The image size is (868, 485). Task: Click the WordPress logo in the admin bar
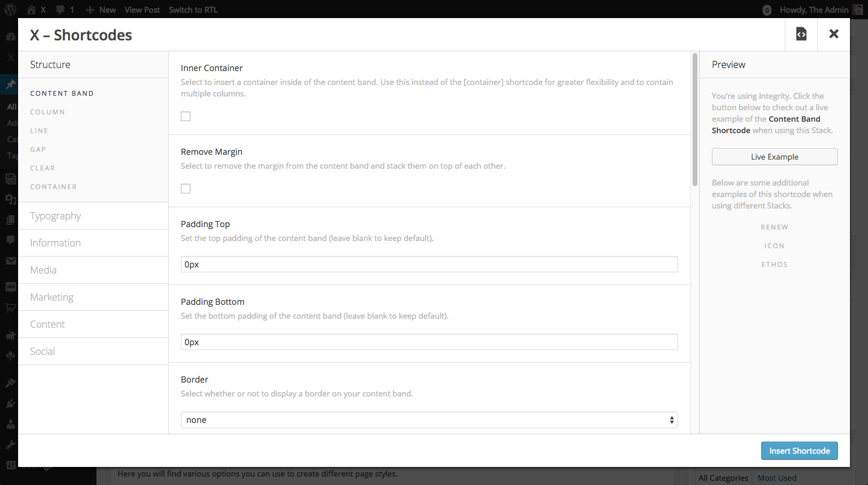[x=10, y=9]
